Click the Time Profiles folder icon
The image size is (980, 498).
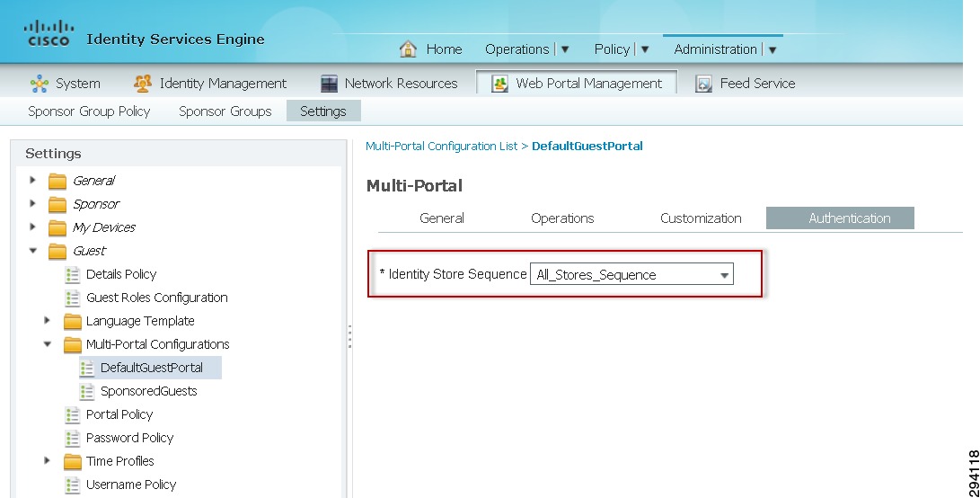tap(73, 461)
